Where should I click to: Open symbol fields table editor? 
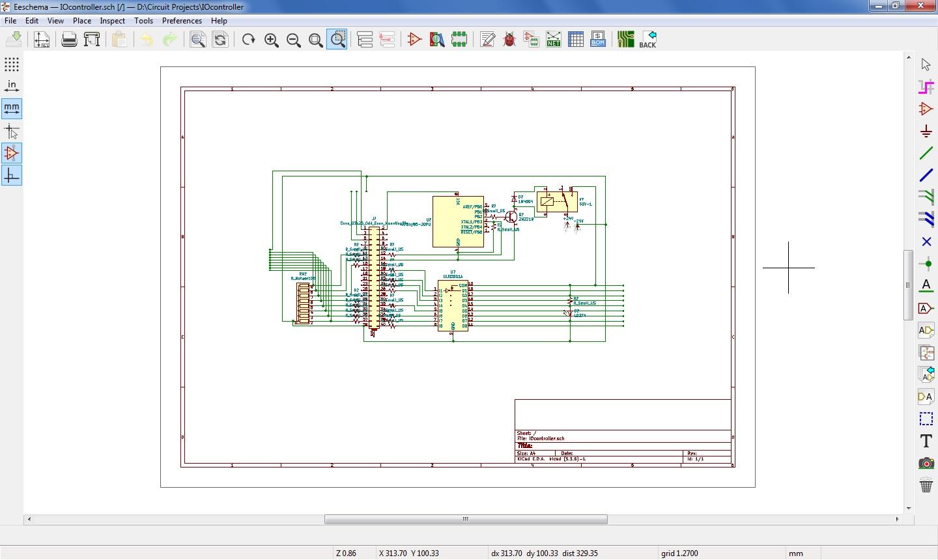(576, 39)
